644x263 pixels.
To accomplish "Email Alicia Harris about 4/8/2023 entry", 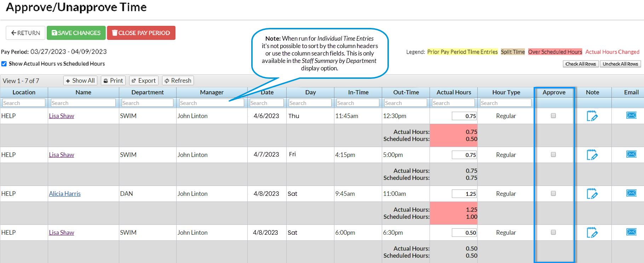I will [631, 193].
